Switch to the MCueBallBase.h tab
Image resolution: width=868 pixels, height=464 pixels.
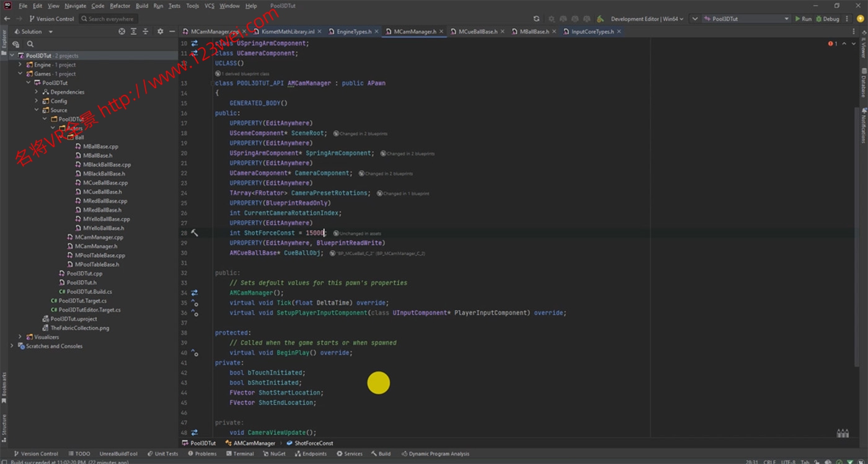click(477, 32)
